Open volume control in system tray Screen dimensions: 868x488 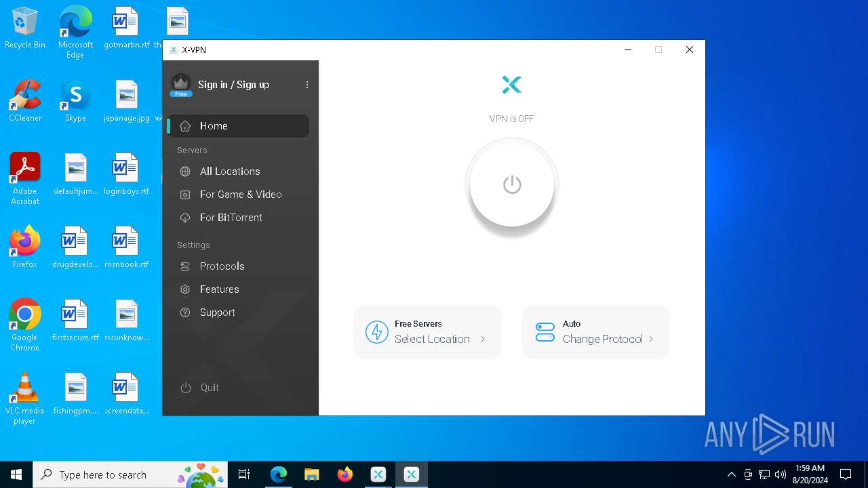[781, 474]
